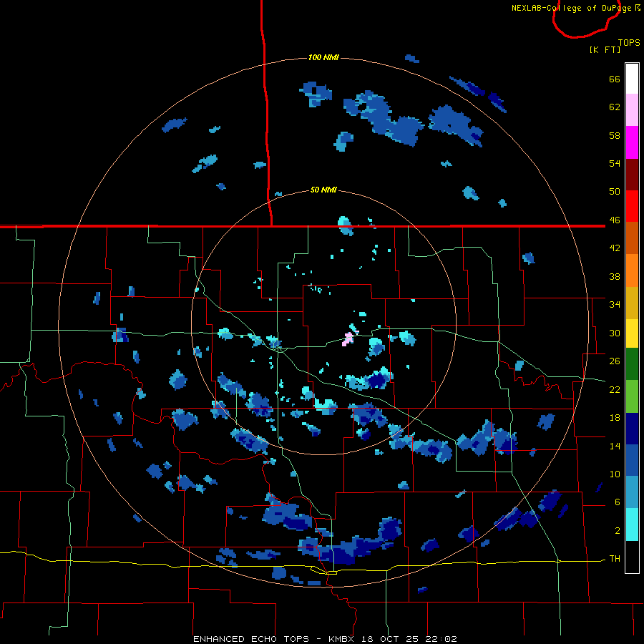Click the 30 legend value

615,333
